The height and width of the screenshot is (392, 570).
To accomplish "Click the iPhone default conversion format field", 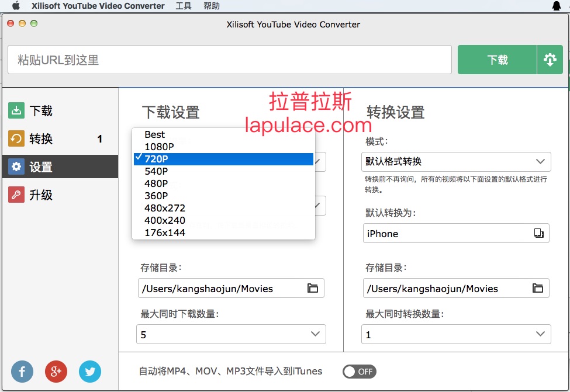I will [456, 233].
